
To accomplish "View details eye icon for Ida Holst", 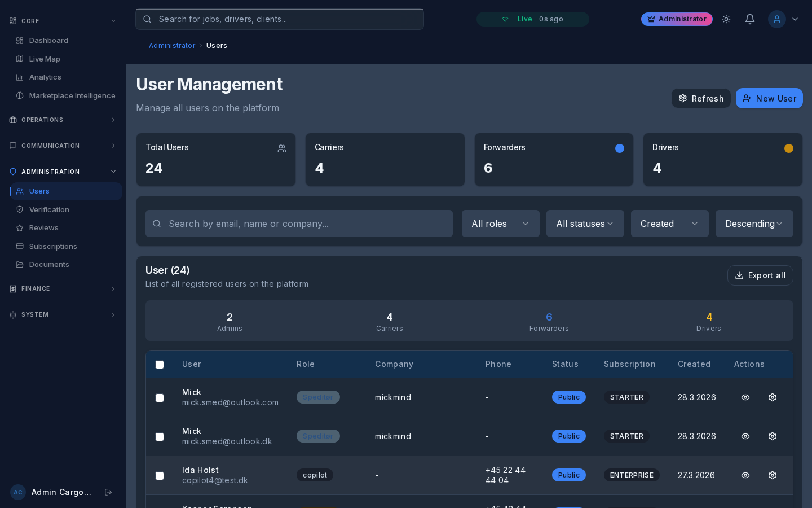I will point(745,475).
